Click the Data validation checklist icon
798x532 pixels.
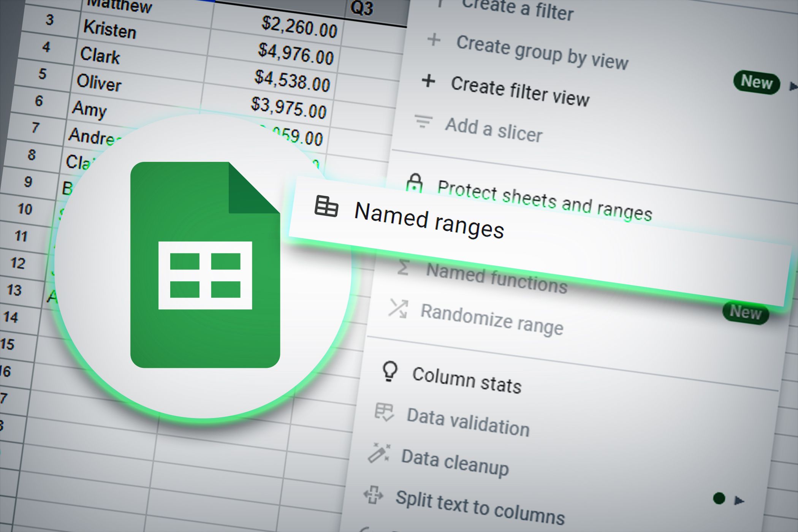384,412
